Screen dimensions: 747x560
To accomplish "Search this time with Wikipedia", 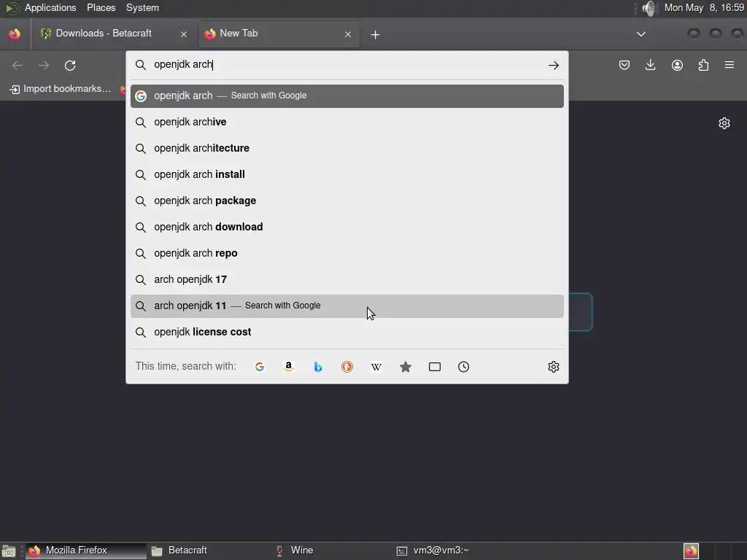I will 376,367.
